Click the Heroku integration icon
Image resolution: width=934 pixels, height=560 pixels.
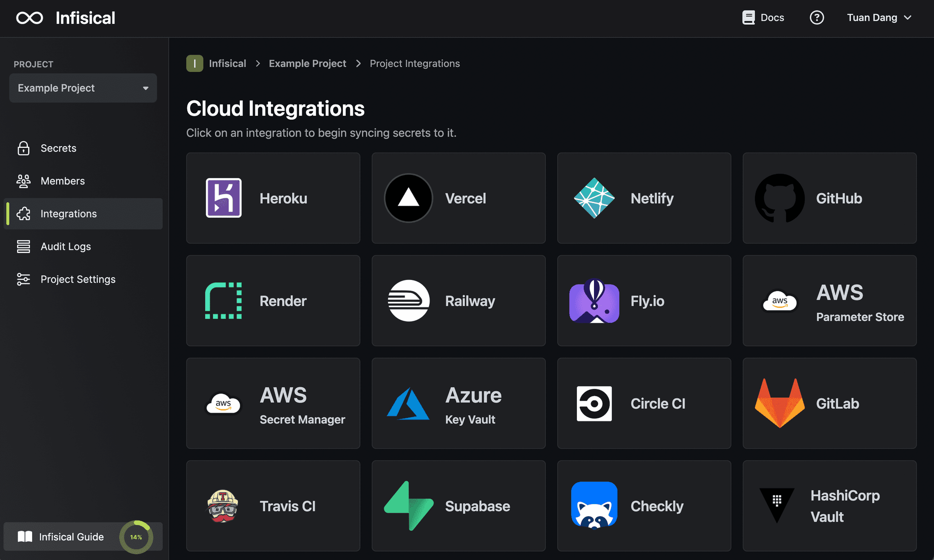click(224, 198)
